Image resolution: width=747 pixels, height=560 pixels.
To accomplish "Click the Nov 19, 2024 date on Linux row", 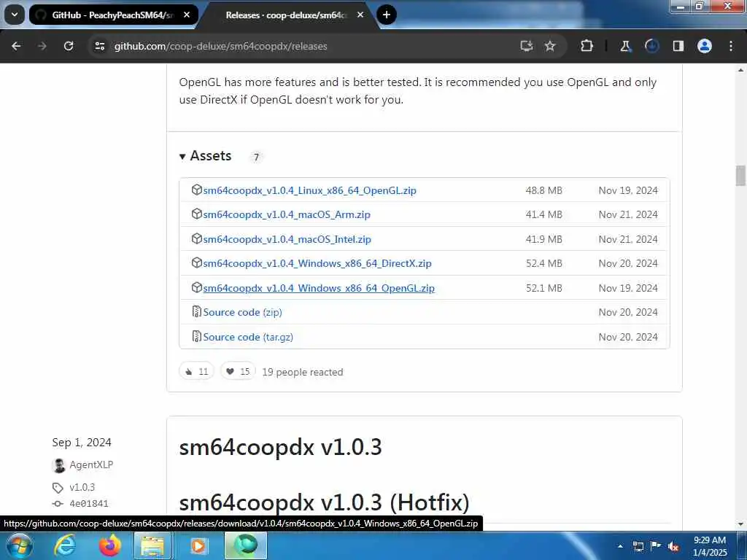I will 628,190.
